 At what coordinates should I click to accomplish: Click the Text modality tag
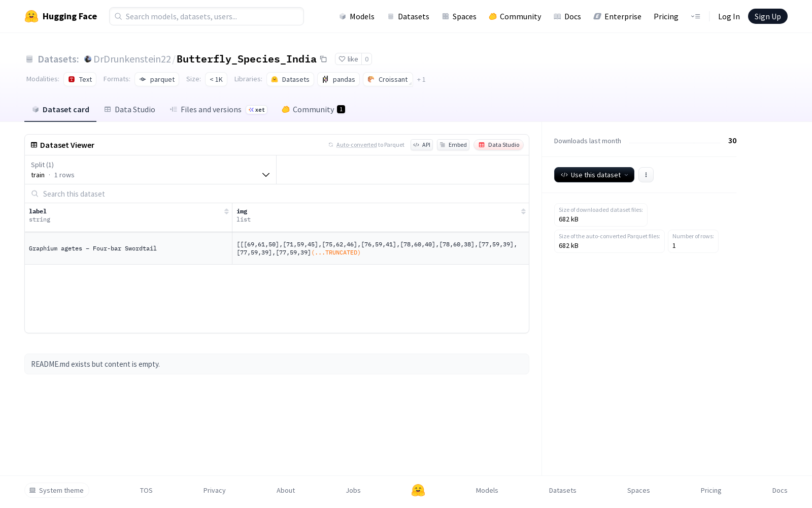(x=80, y=79)
